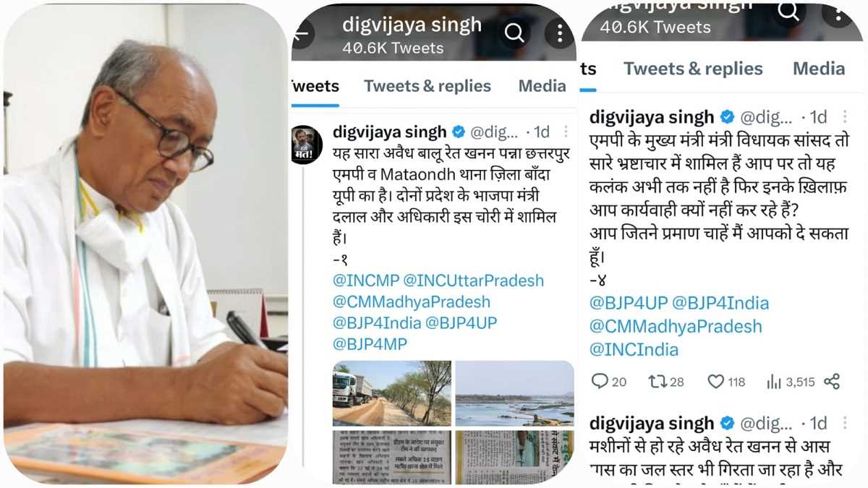Screen dimensions: 868x488
Task: Open options dots on right panel tweet
Action: coord(844,116)
